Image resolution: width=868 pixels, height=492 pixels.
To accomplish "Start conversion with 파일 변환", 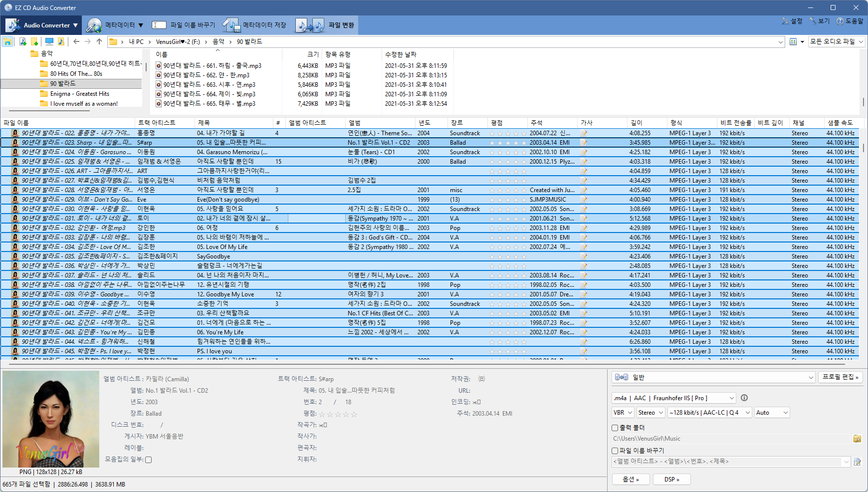I will (x=325, y=25).
